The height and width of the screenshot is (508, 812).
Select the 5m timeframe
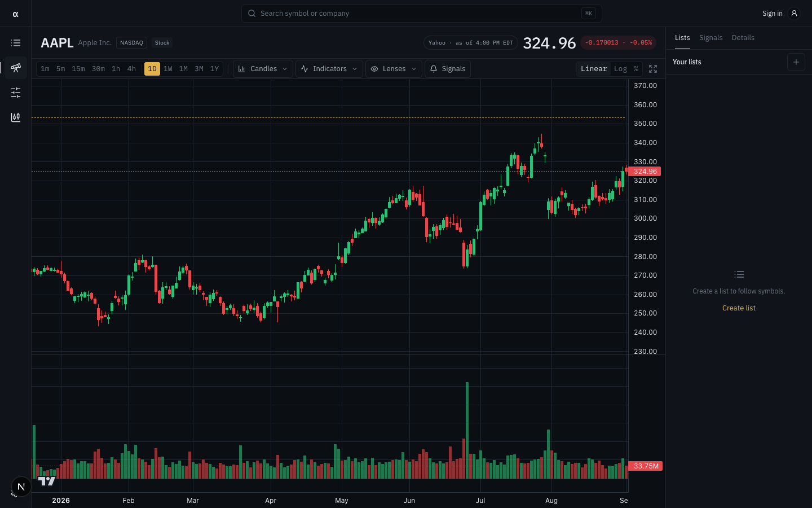pyautogui.click(x=60, y=69)
